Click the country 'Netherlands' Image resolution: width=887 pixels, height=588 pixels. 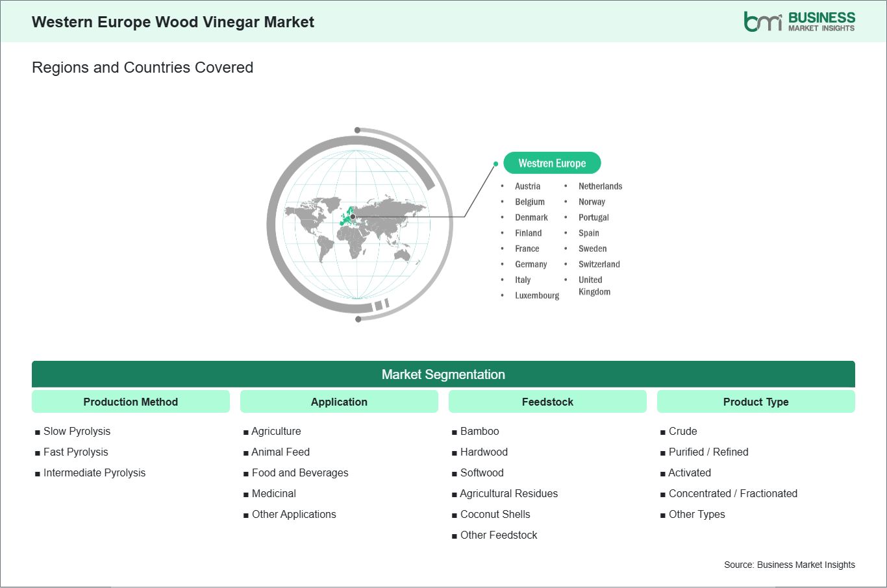coord(600,186)
